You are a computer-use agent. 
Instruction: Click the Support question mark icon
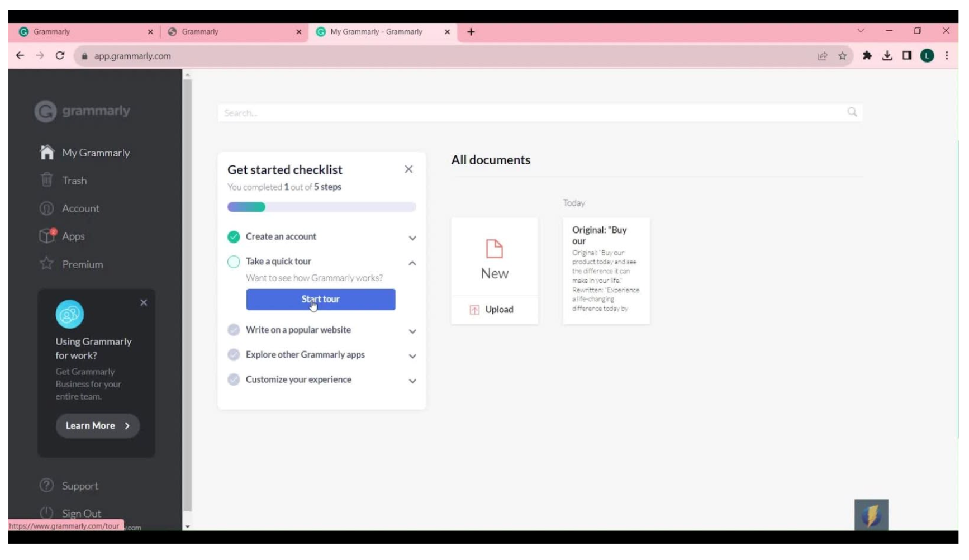pyautogui.click(x=47, y=485)
